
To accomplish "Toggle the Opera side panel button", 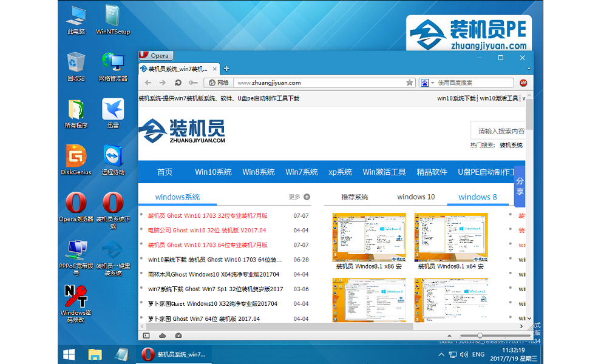I will (146, 335).
